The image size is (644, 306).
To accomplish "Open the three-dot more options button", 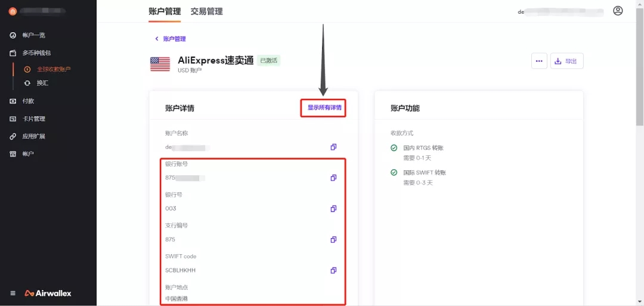I will 539,61.
